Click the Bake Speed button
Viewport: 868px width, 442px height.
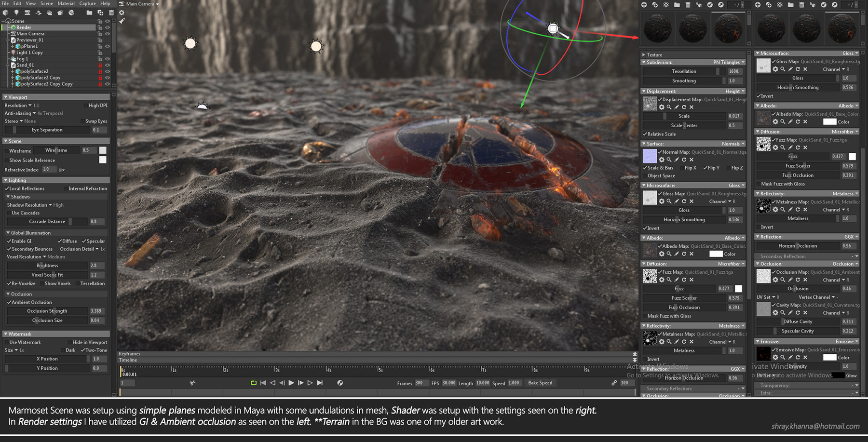[x=540, y=383]
